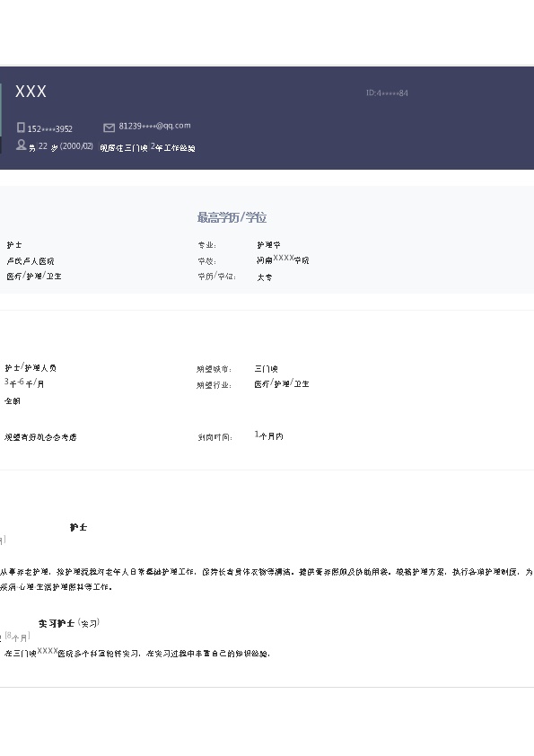The width and height of the screenshot is (534, 756).
Task: Click the 期望城市 label
Action: 214,369
